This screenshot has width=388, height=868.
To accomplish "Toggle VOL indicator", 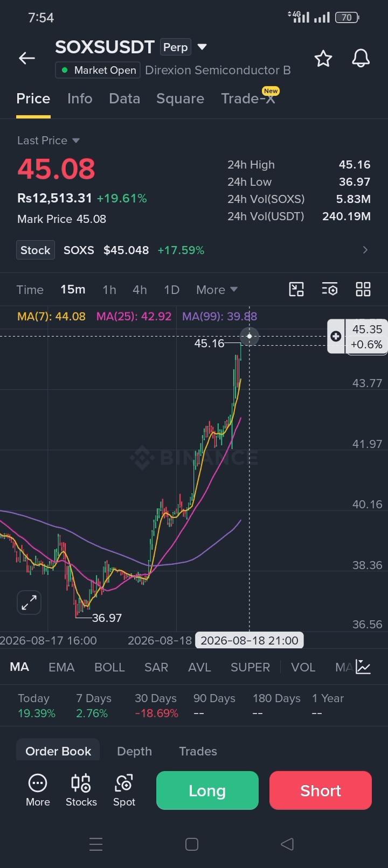I will [303, 667].
